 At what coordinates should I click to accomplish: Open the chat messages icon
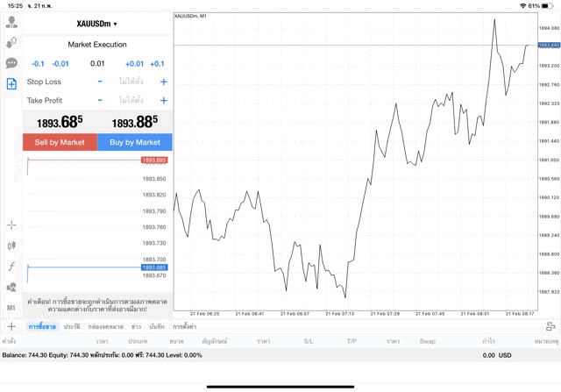coord(11,63)
